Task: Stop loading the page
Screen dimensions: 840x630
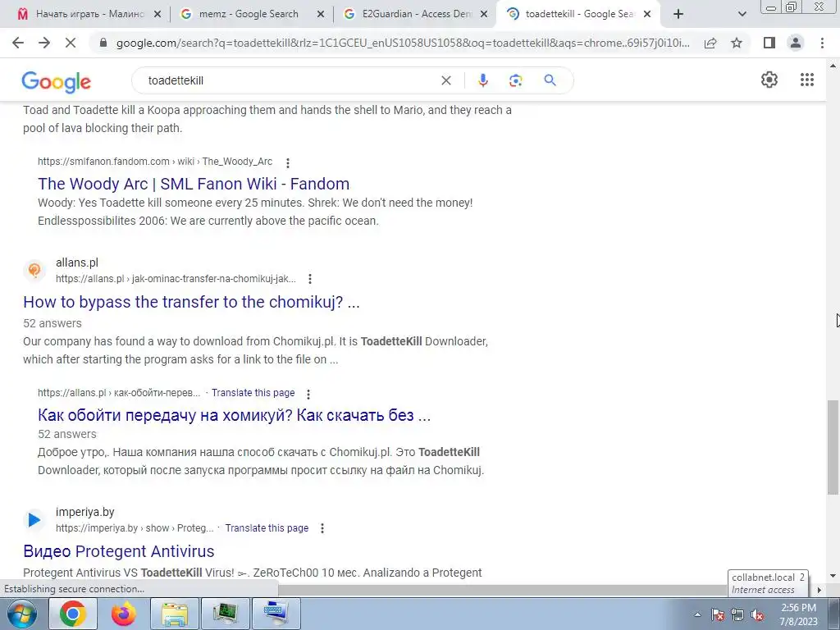Action: [x=71, y=43]
